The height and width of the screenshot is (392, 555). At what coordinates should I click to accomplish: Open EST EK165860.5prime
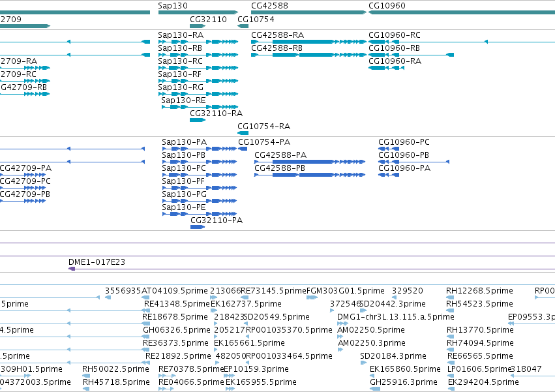pyautogui.click(x=405, y=369)
